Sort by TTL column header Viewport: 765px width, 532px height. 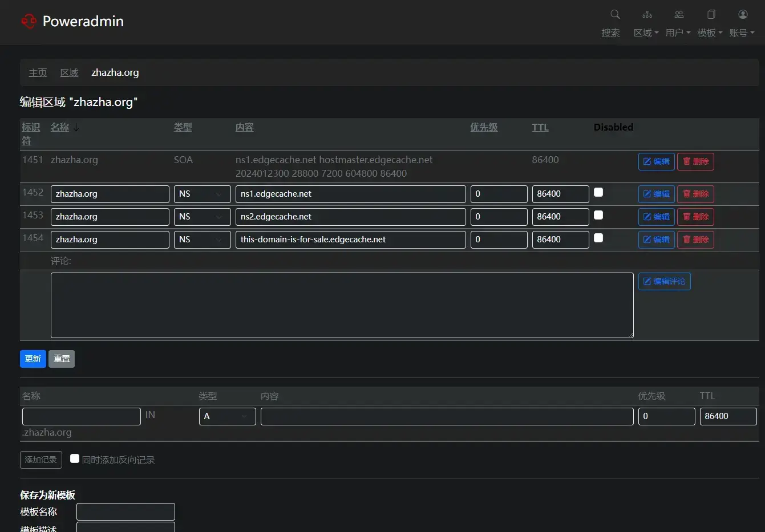point(540,127)
